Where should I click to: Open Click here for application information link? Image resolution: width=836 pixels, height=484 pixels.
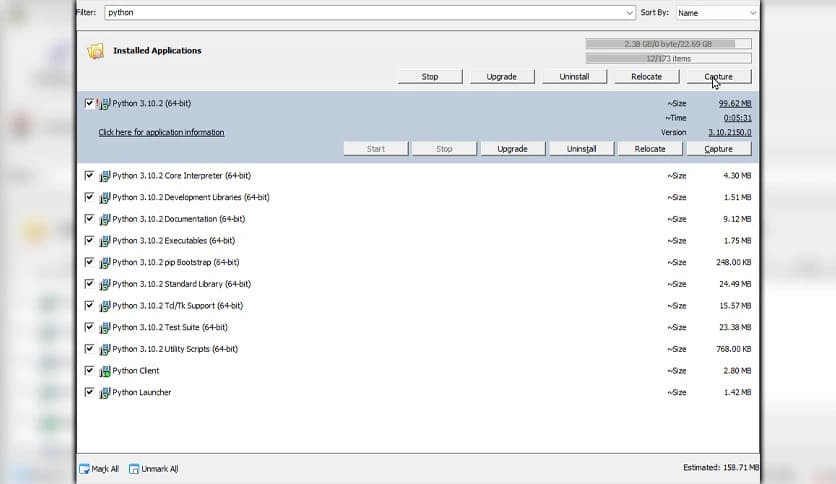click(161, 132)
